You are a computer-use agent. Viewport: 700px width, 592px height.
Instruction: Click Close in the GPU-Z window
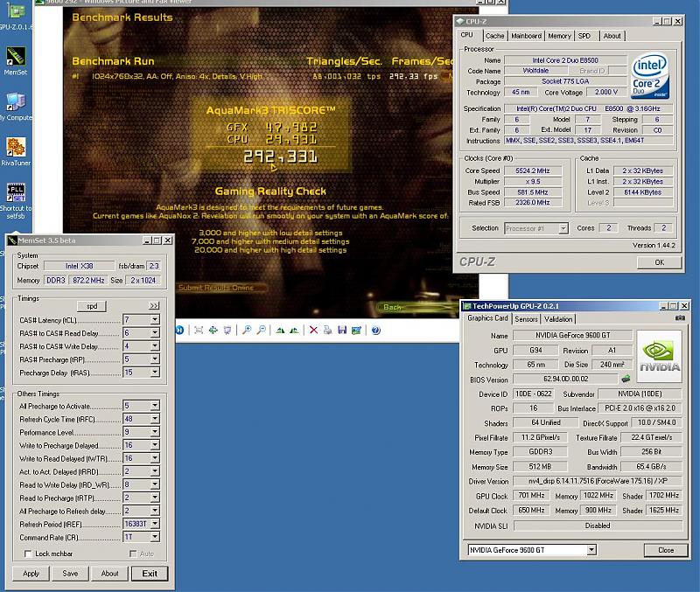pyautogui.click(x=666, y=550)
